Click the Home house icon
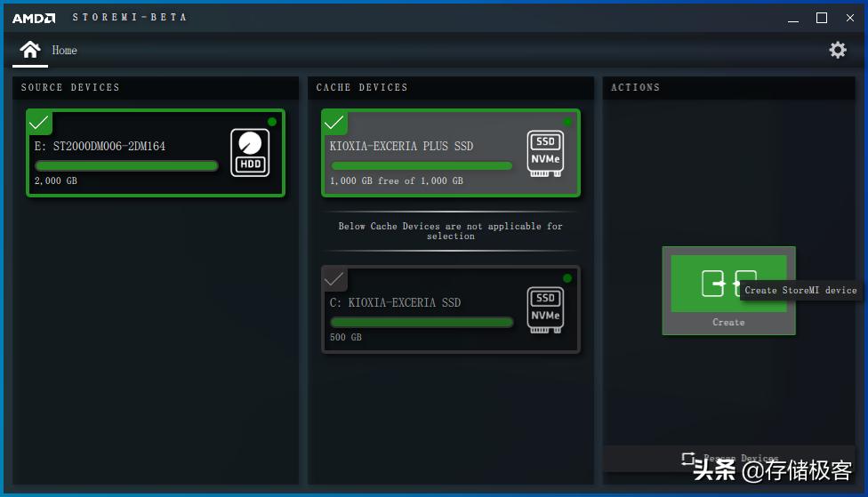The width and height of the screenshot is (868, 497). (x=30, y=50)
